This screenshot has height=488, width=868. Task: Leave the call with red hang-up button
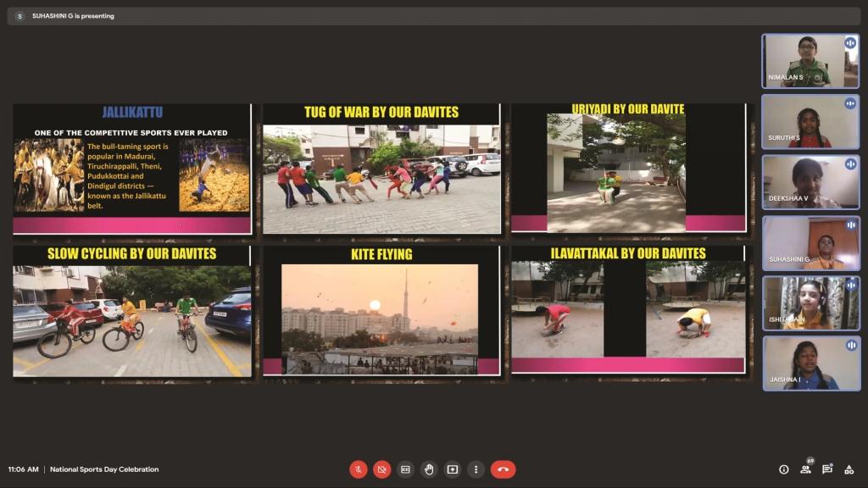(x=503, y=469)
